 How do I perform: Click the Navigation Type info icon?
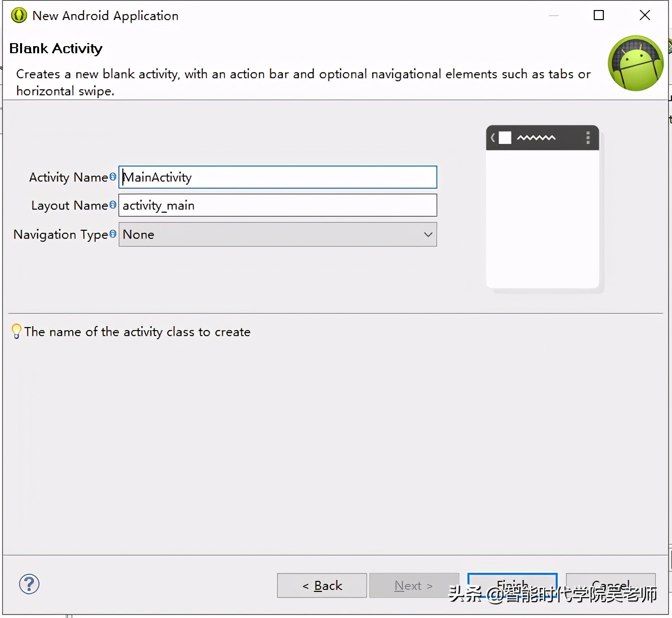pos(113,234)
